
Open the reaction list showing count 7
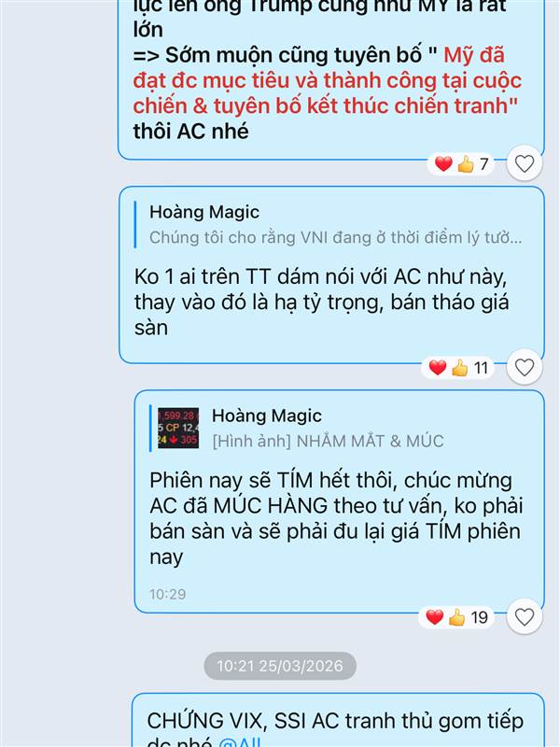461,164
